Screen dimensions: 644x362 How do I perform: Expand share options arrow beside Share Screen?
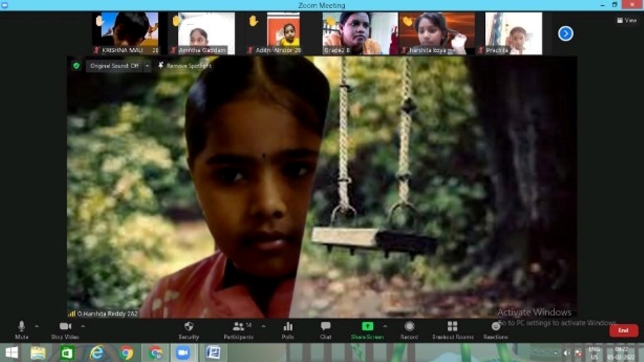tap(385, 326)
